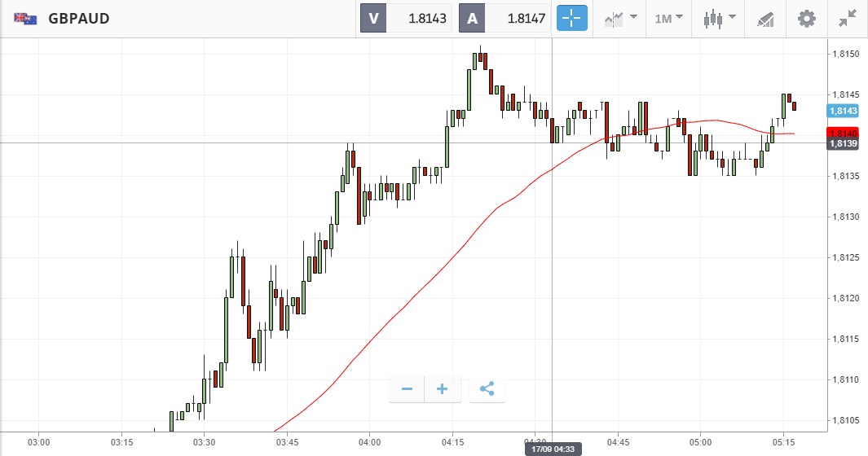Click the GBPAUD flag icon

pos(25,18)
